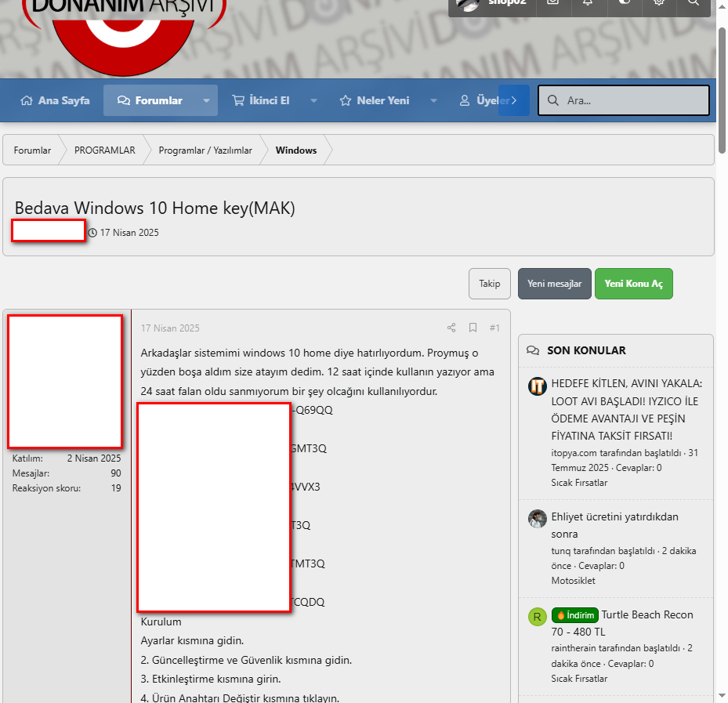Go to Forumlar breadcrumb
The width and height of the screenshot is (728, 703).
pos(32,150)
